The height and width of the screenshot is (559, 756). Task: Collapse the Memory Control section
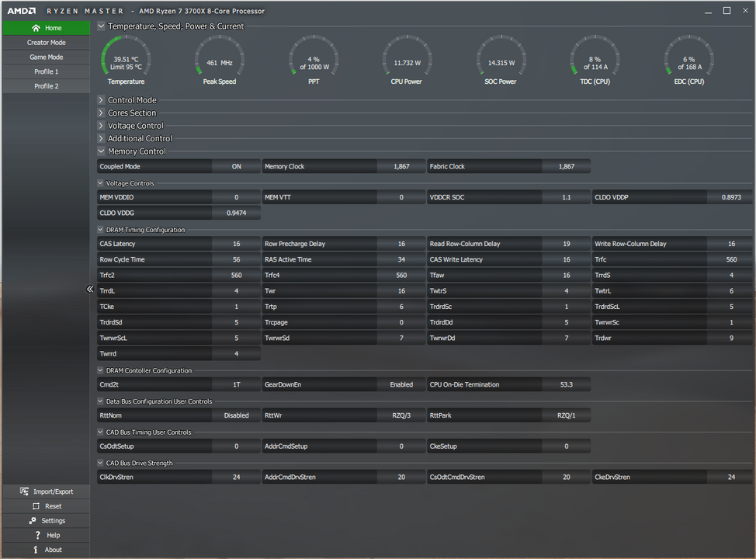tap(101, 151)
